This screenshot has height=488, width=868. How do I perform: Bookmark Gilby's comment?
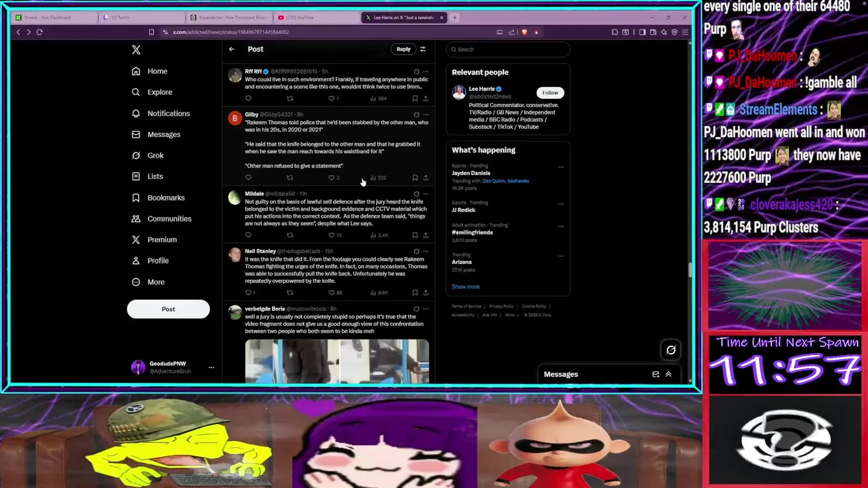pyautogui.click(x=415, y=178)
